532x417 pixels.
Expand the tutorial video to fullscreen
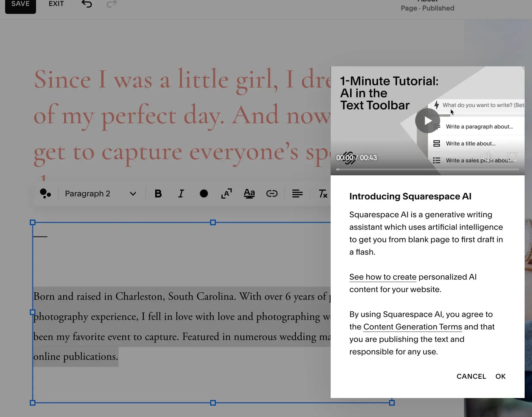point(512,157)
